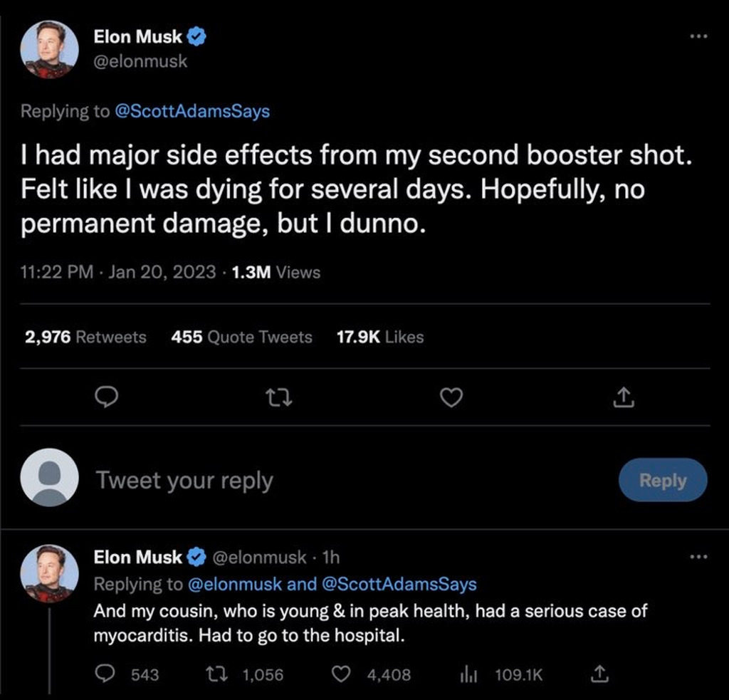
Task: View analytics icon on reply tweet
Action: (468, 674)
